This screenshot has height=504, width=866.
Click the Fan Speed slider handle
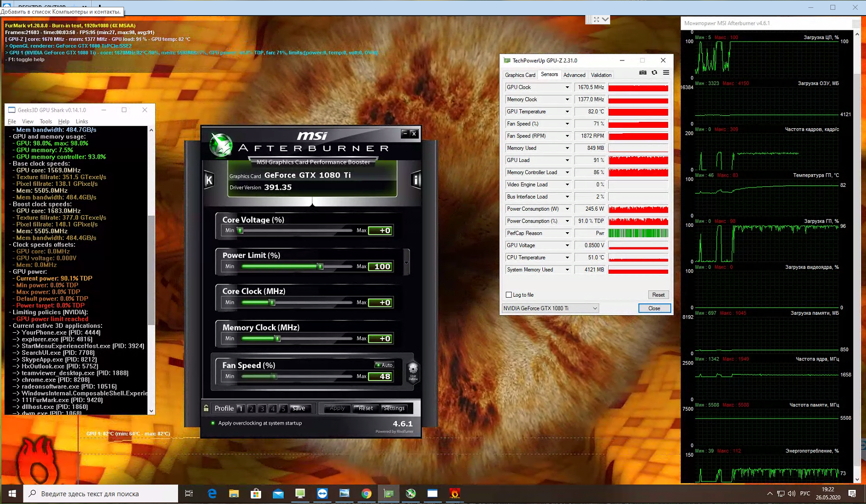275,376
